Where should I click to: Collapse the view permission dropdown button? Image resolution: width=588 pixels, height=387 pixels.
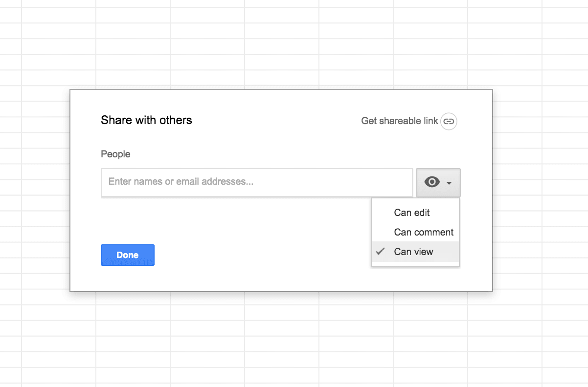pos(438,183)
